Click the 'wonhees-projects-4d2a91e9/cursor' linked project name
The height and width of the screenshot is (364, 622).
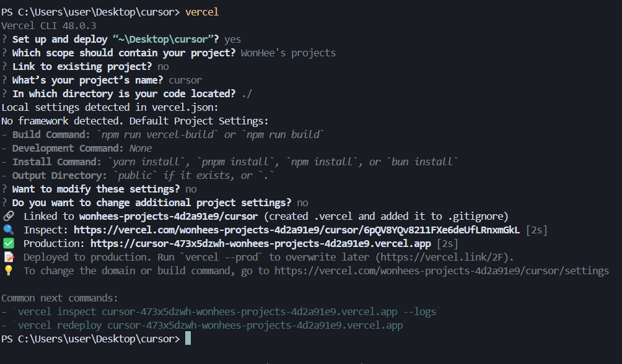169,216
